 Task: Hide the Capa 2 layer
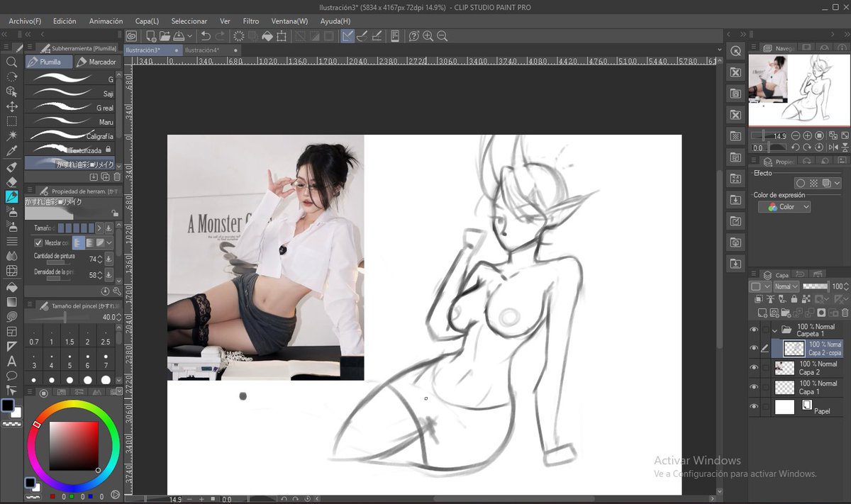pyautogui.click(x=754, y=368)
